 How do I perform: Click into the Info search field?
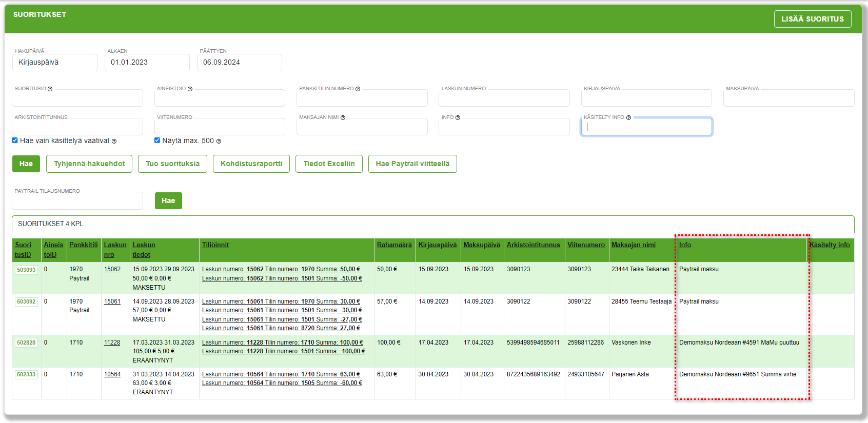(504, 127)
